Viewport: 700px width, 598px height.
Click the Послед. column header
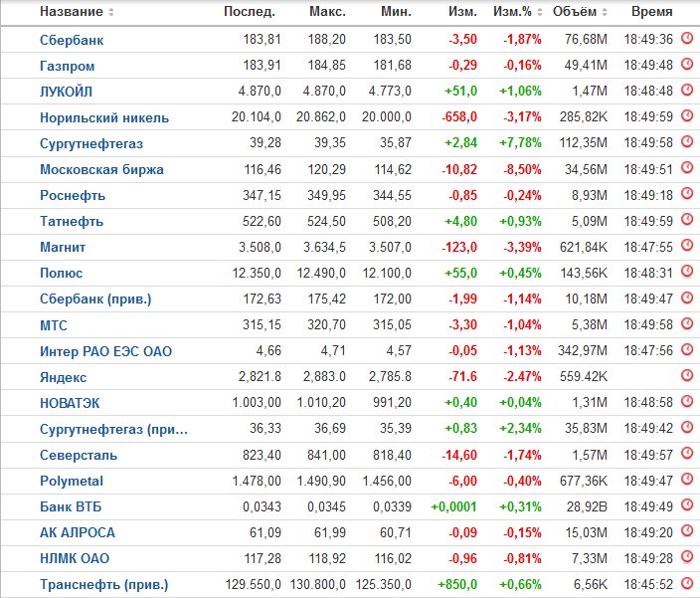[x=250, y=12]
